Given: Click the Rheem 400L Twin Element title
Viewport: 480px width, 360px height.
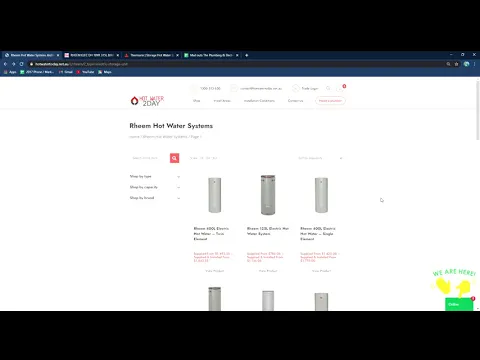Looking at the screenshot, I should click(x=211, y=234).
